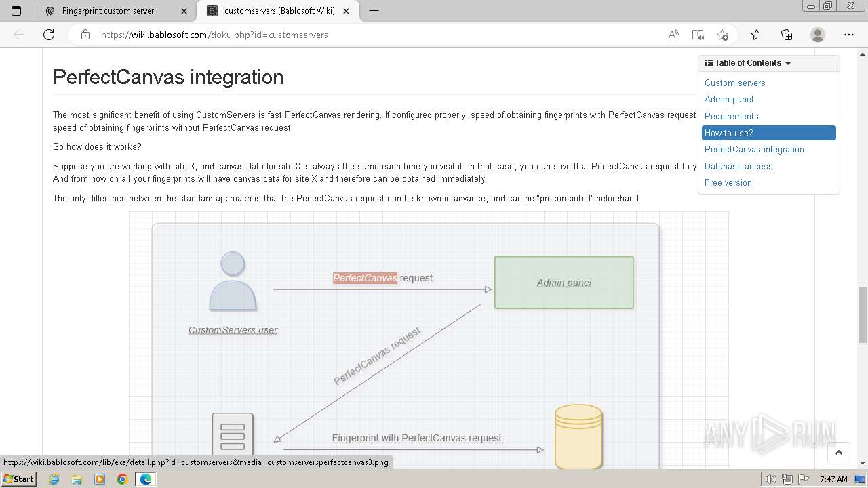Screen dimensions: 868x488
Task: Close the Fingerprint custom server tab
Action: coord(184,11)
